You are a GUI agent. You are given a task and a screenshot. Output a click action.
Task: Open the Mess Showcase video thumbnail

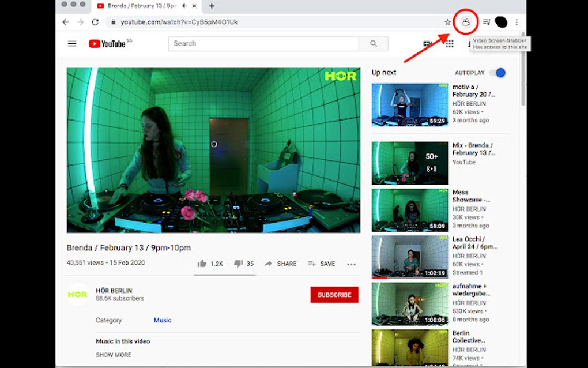410,210
